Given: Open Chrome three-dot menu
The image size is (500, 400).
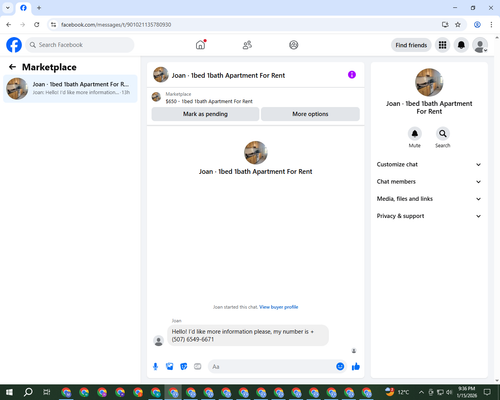Looking at the screenshot, I should tap(491, 24).
